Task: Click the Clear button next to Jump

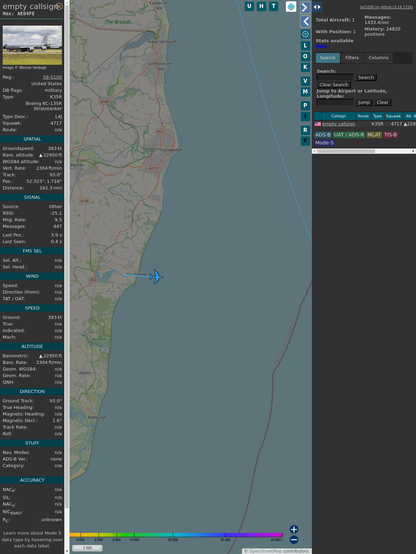Action: click(382, 102)
